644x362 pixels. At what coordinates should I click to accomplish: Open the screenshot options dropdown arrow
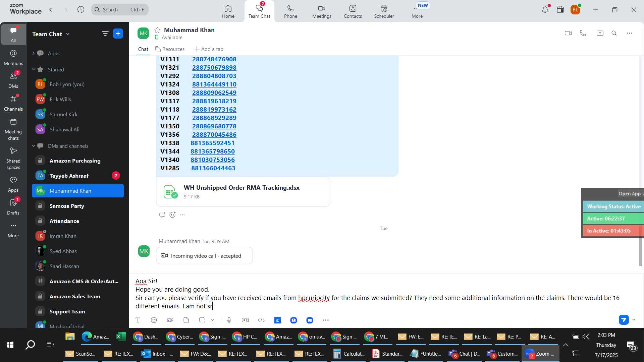tap(212, 320)
